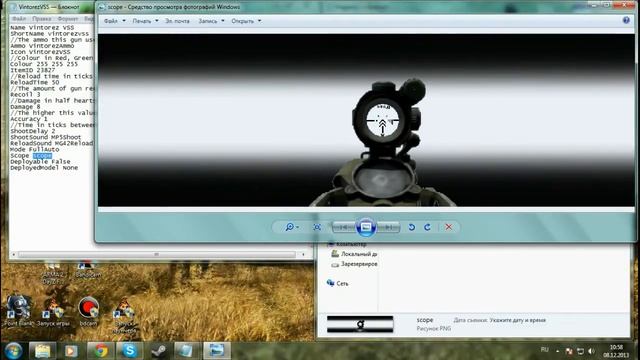Select Локальный диск in Explorer tree
Screen dimensions: 640x360
354,254
